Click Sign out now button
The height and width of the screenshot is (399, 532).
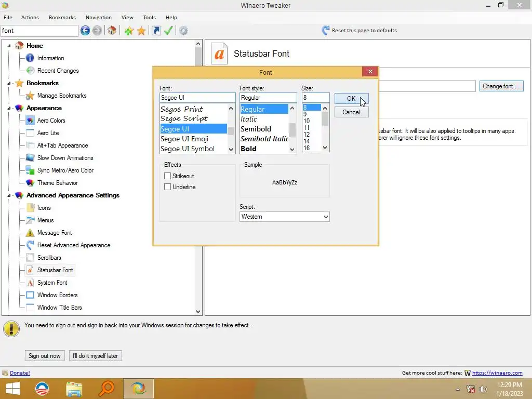pos(45,356)
